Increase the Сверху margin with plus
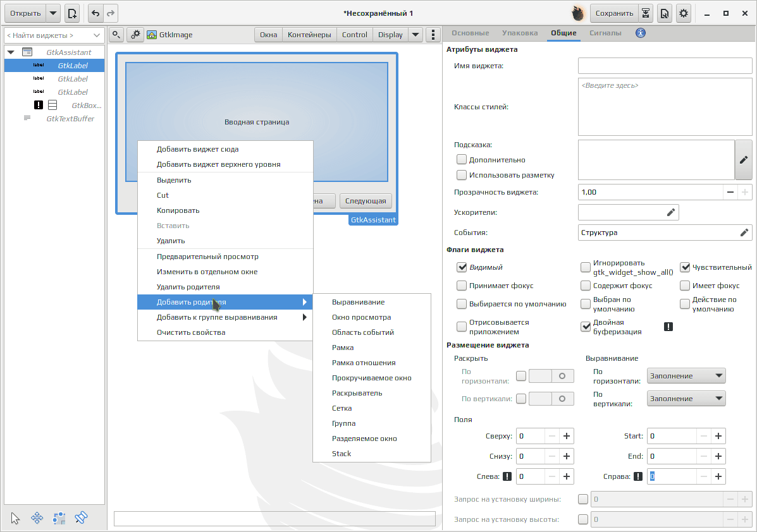Screen dimensions: 757x532 (566, 436)
